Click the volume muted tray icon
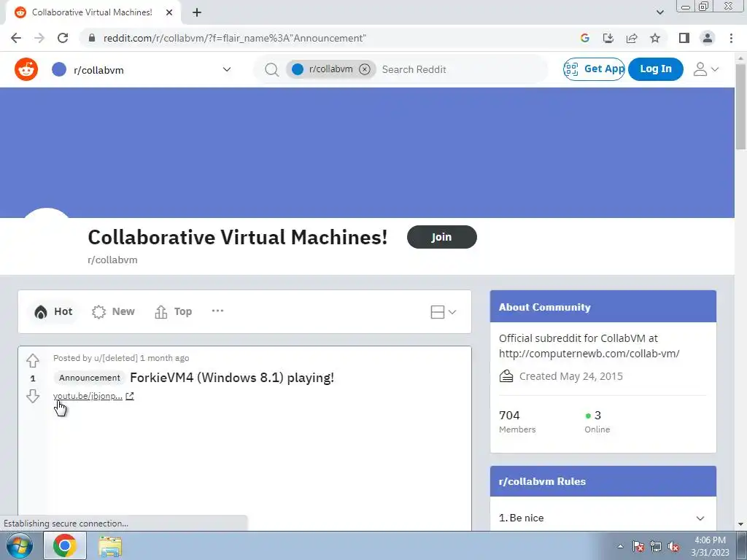747x560 pixels. [x=673, y=547]
